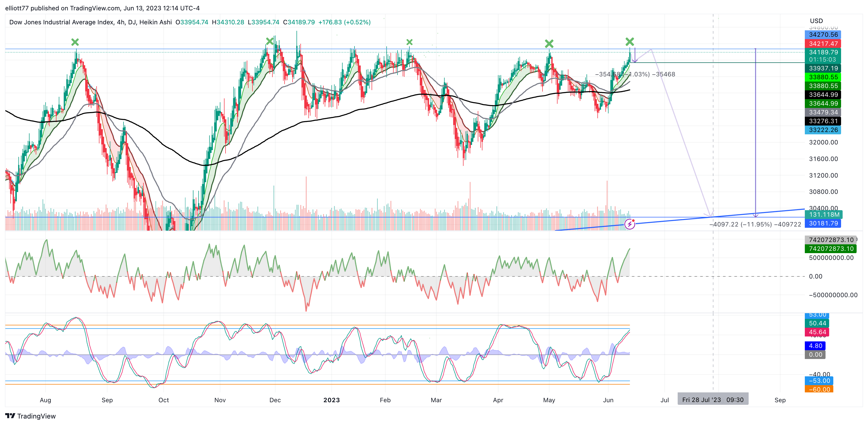The image size is (868, 425).
Task: Click the Jun label on time axis
Action: click(608, 400)
